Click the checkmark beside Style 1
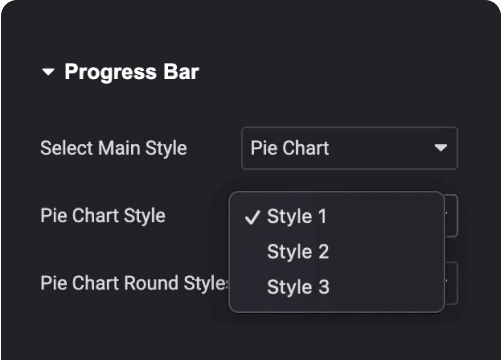501x360 pixels. [252, 217]
